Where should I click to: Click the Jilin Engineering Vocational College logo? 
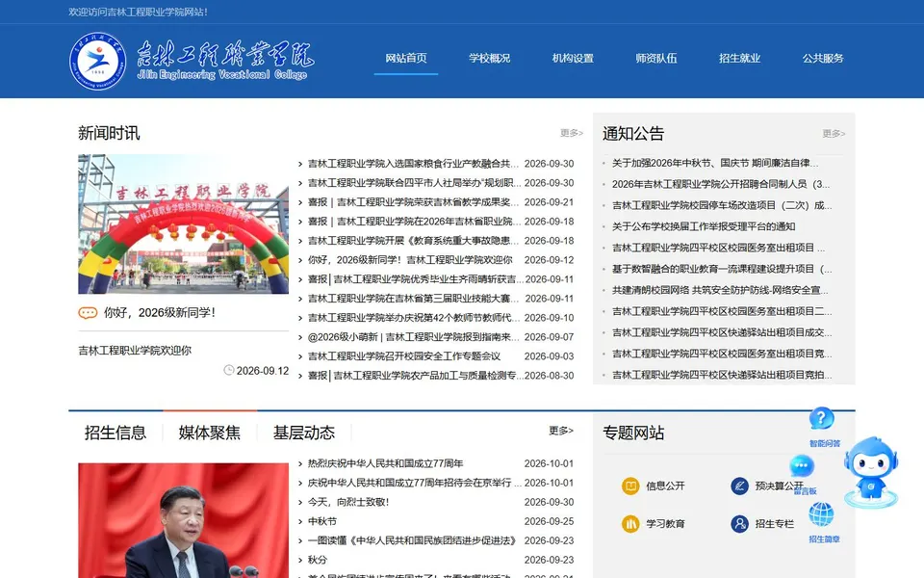point(192,61)
